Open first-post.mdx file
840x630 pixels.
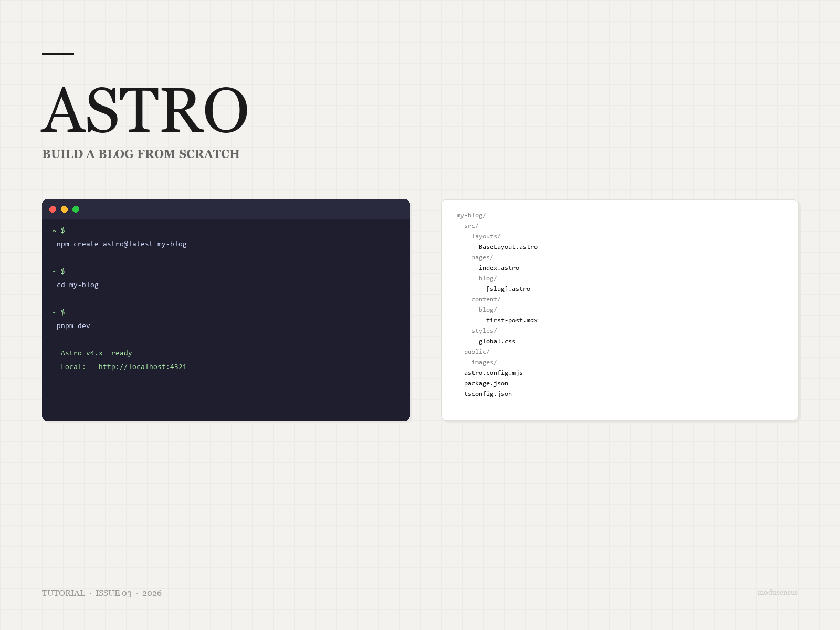click(x=512, y=320)
